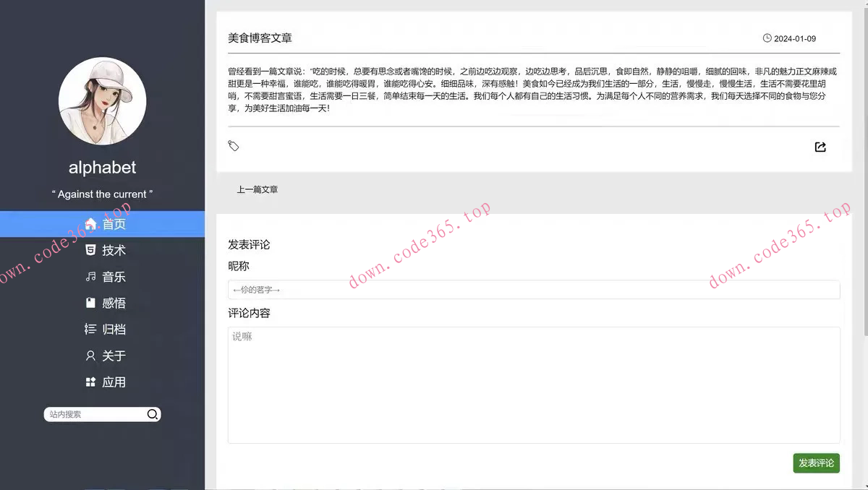
Task: Open the 归档 section from the sidebar
Action: [113, 330]
